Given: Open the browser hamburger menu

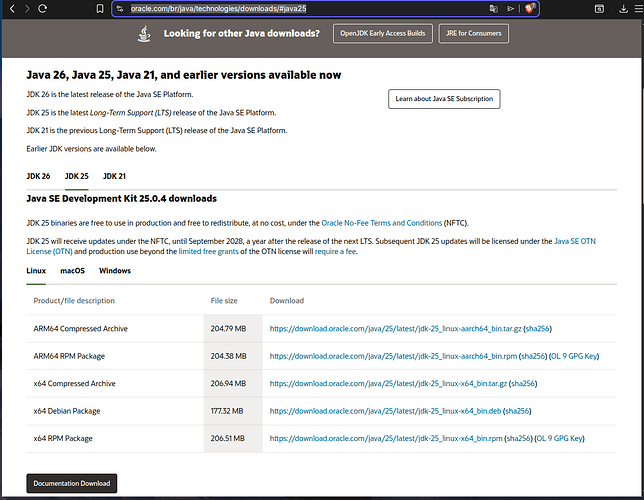Looking at the screenshot, I should click(x=639, y=9).
